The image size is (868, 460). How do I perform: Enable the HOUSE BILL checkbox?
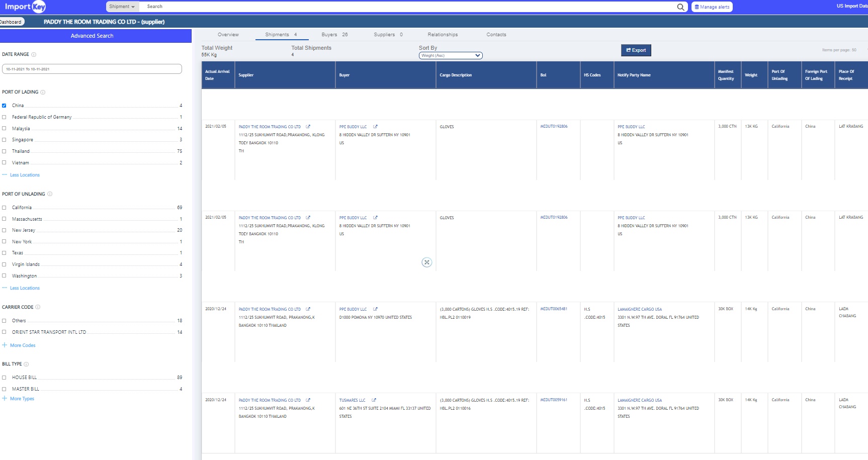(x=4, y=378)
